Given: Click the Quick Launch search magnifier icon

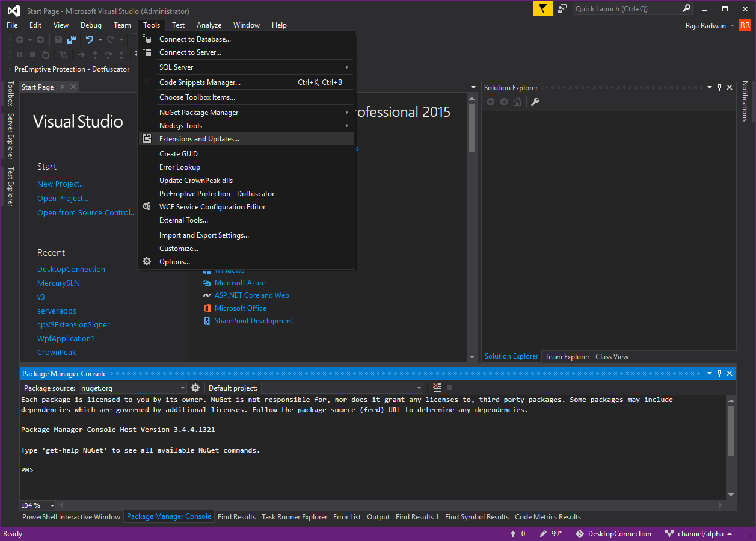Looking at the screenshot, I should click(687, 8).
